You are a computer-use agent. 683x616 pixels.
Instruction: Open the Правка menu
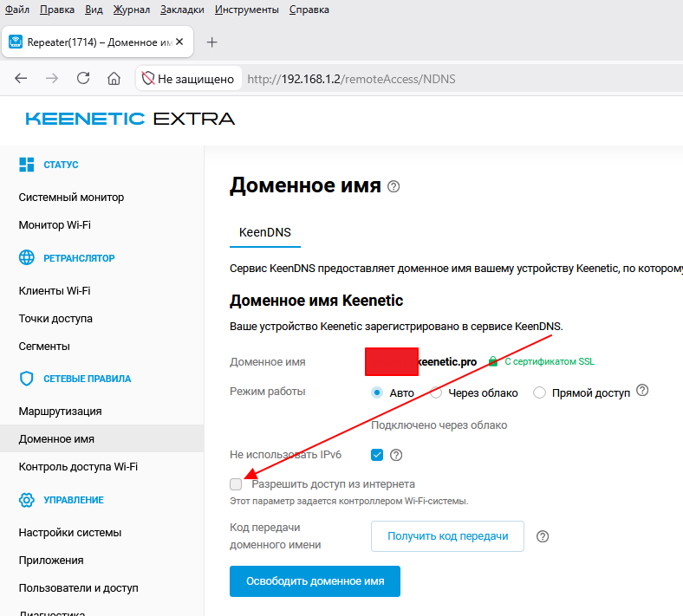click(x=57, y=10)
